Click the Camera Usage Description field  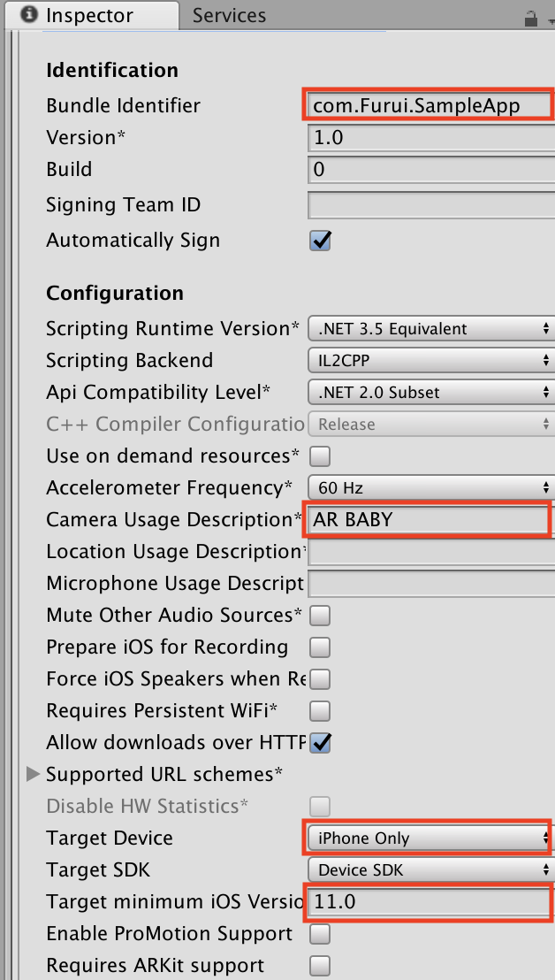pos(428,520)
